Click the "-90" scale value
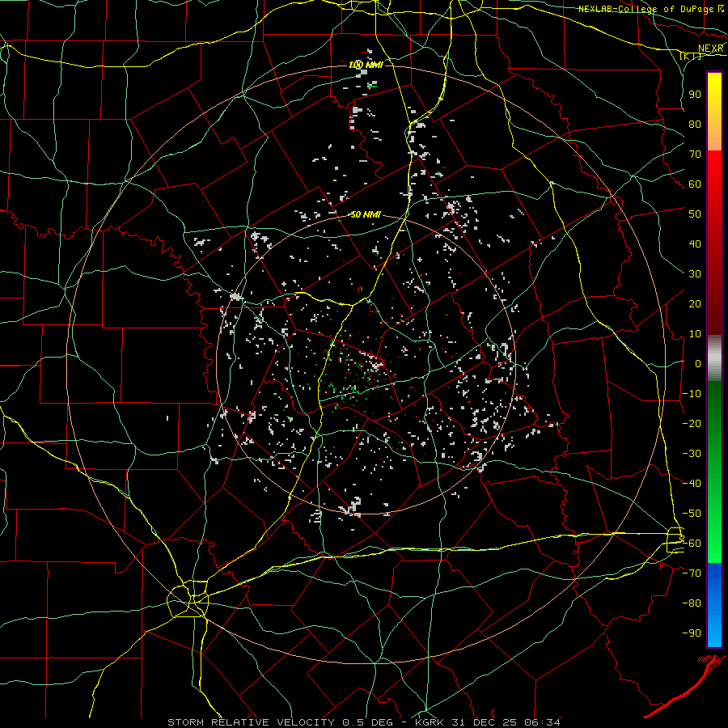This screenshot has height=728, width=728. (692, 633)
